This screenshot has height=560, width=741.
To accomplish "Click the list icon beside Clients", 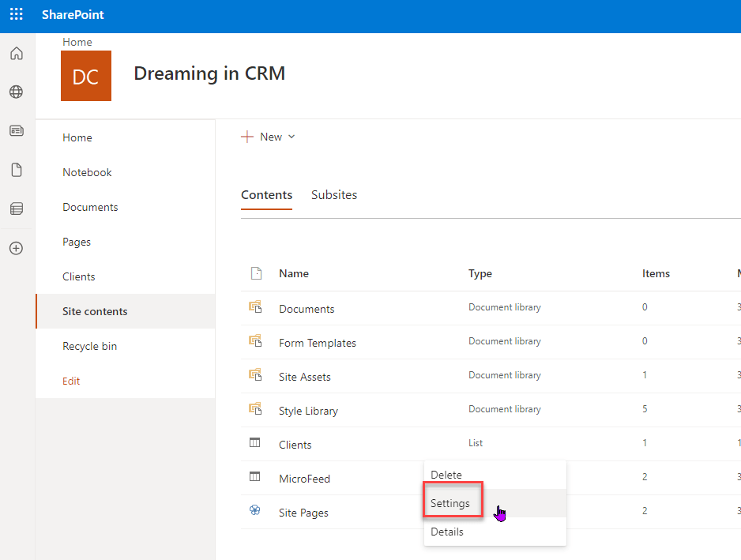I will tap(256, 442).
